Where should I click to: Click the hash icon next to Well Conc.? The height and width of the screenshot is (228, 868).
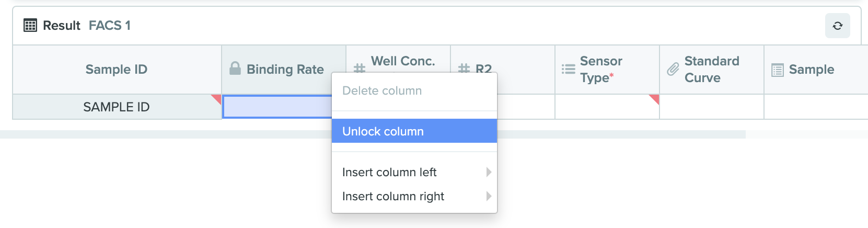(x=360, y=69)
